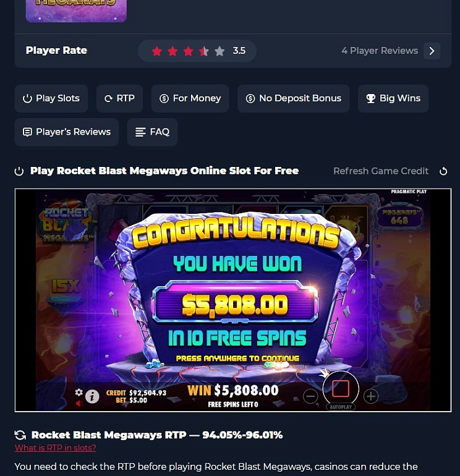Click the Rocket Blast Megaways thumbnail image
Viewport: 460px width, 476px height.
76,11
